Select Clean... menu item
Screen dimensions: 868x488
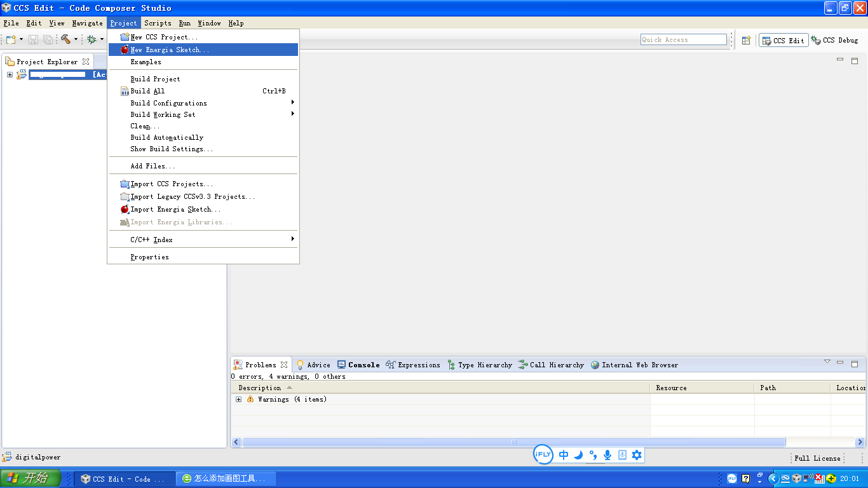coord(203,126)
